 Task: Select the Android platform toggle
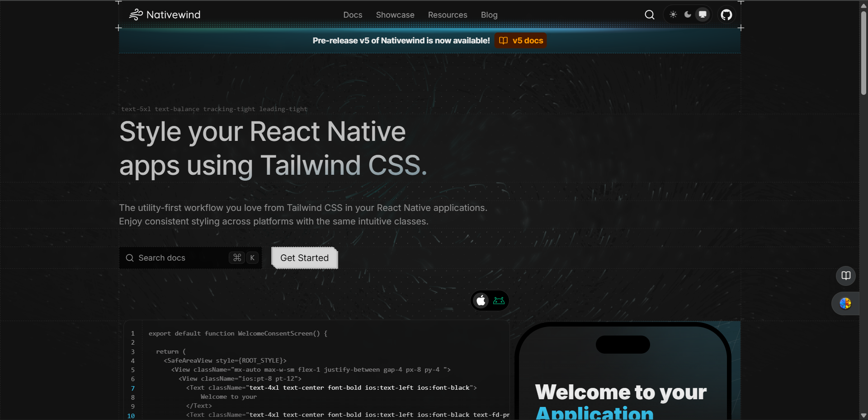[499, 300]
